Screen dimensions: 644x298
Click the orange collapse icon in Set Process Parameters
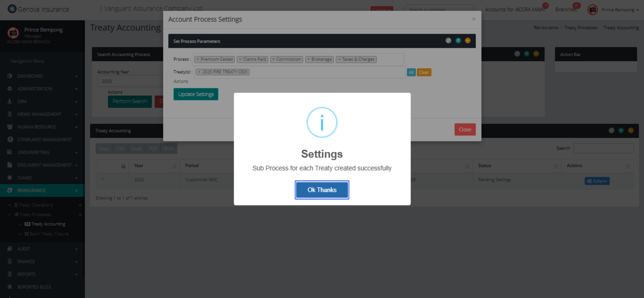point(468,41)
